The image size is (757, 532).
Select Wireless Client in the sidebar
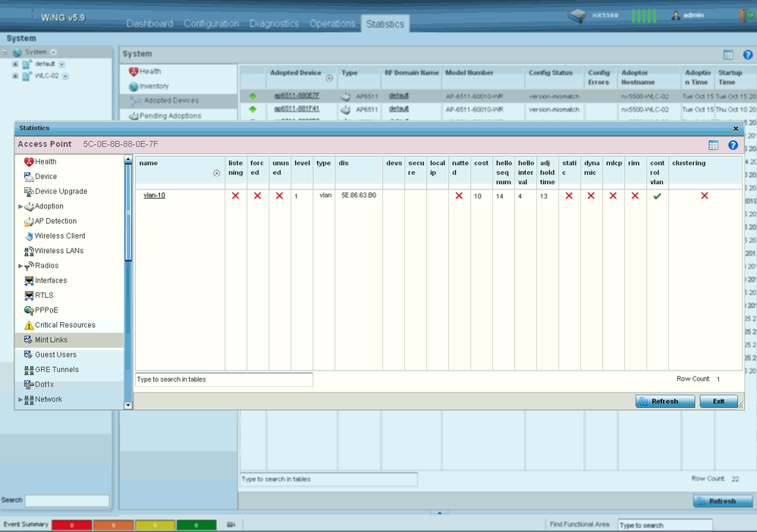59,236
